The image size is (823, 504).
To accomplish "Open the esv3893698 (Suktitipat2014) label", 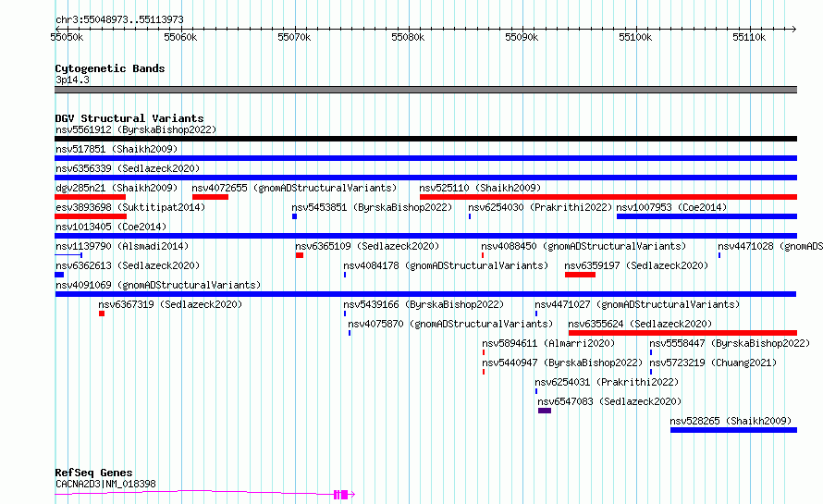I will coord(130,207).
